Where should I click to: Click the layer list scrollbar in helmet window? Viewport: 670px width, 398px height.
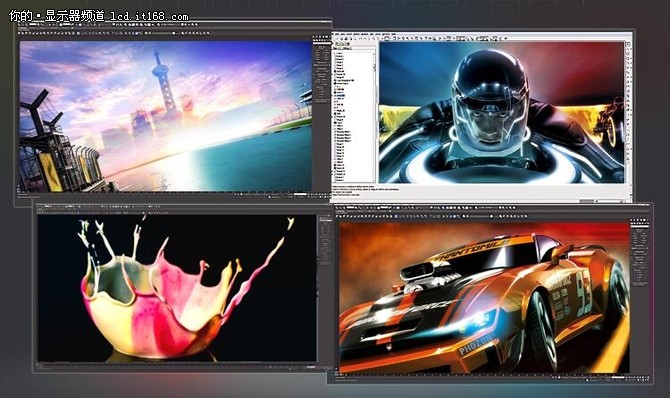click(x=375, y=115)
